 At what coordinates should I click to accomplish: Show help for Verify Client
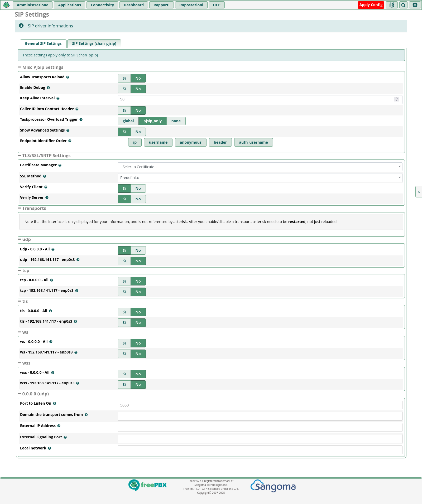click(x=46, y=187)
